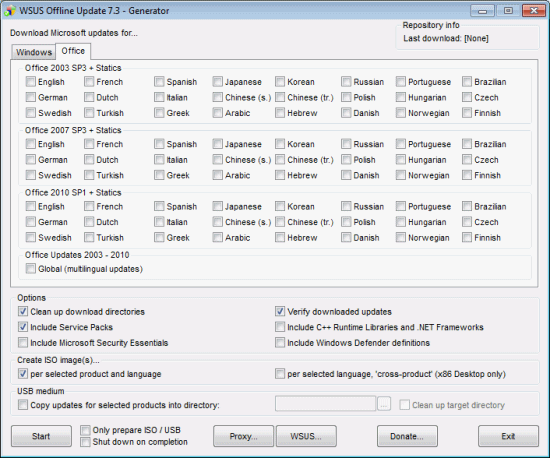Select the Office tab
This screenshot has height=458, width=550.
click(x=73, y=51)
